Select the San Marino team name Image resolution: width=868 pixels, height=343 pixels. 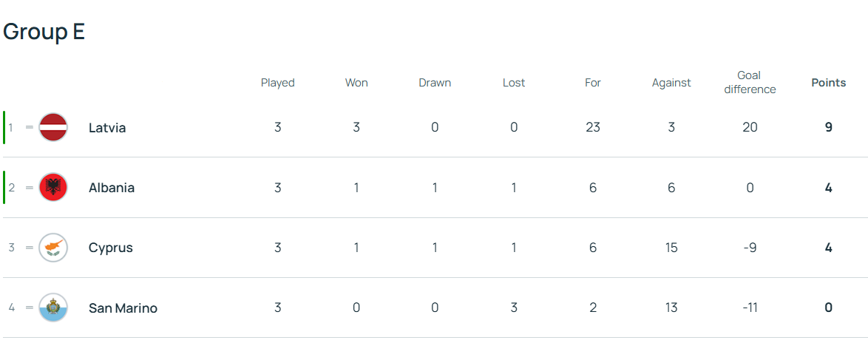point(123,308)
